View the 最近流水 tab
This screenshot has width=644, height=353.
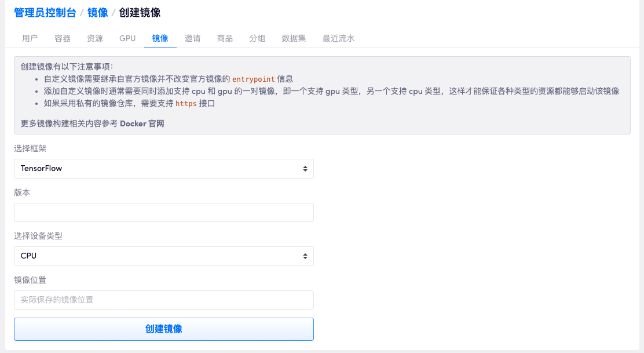338,38
